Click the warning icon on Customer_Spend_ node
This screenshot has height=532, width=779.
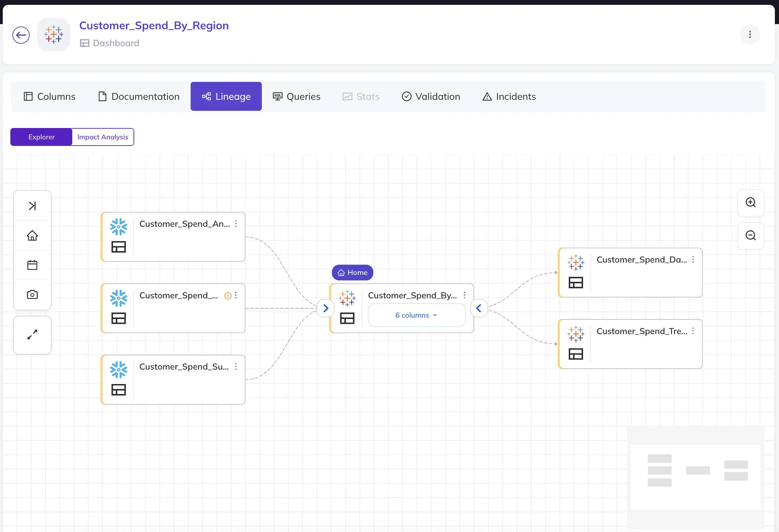(x=227, y=296)
